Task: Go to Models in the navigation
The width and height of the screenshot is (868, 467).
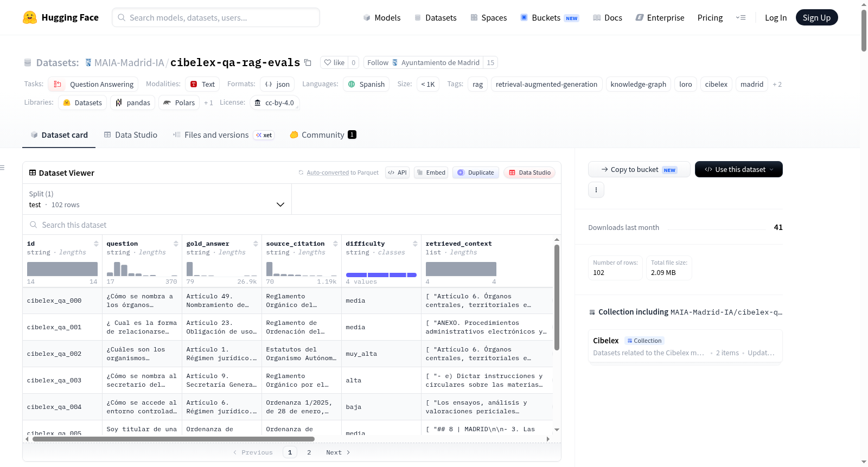Action: [382, 17]
